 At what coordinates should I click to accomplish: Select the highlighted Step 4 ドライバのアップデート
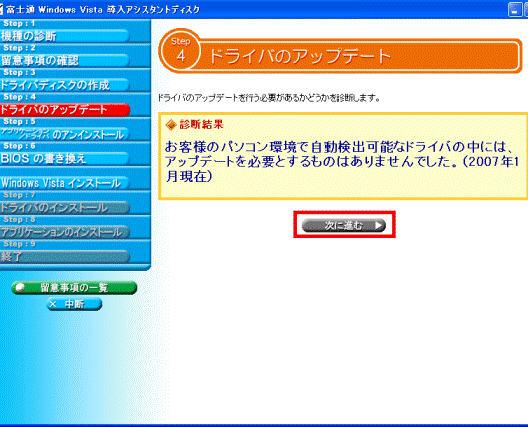pyautogui.click(x=65, y=109)
